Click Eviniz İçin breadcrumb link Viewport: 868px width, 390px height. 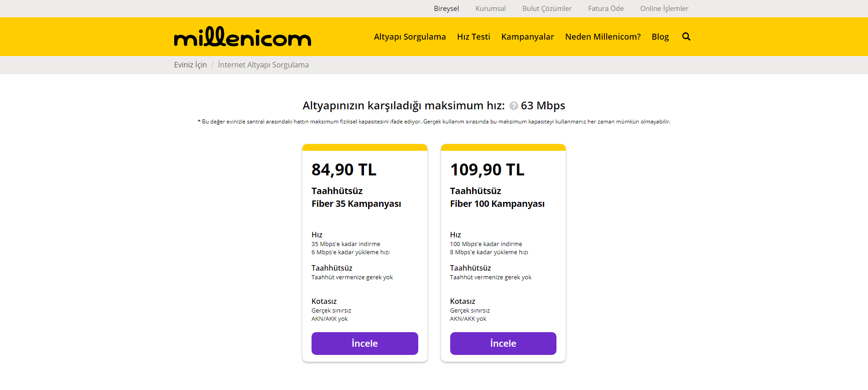click(190, 65)
